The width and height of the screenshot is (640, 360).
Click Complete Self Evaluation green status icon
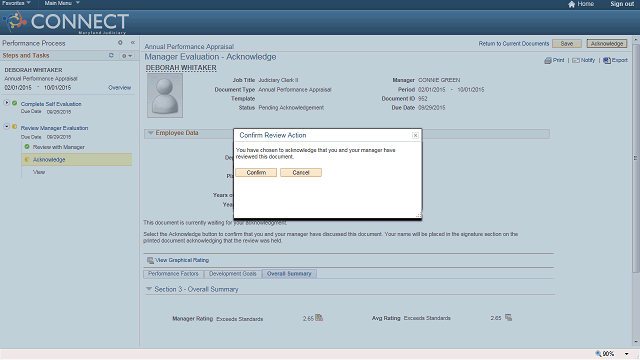coord(15,103)
